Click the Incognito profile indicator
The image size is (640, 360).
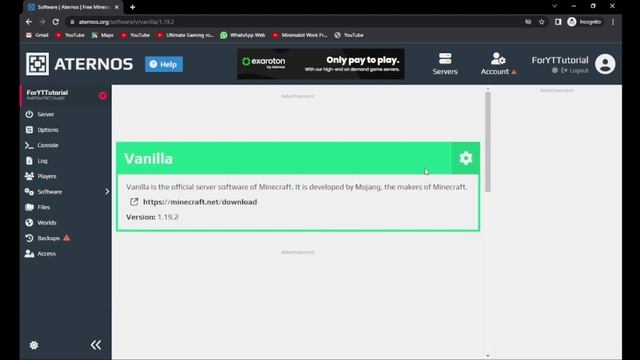click(585, 22)
